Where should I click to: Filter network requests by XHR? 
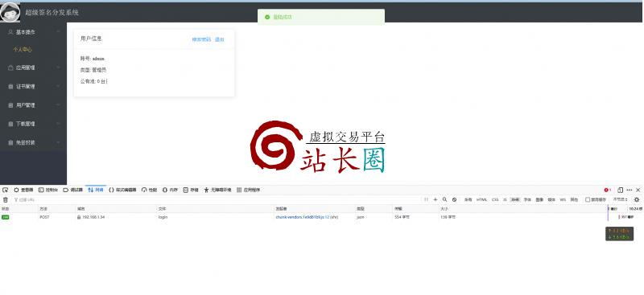[515, 200]
